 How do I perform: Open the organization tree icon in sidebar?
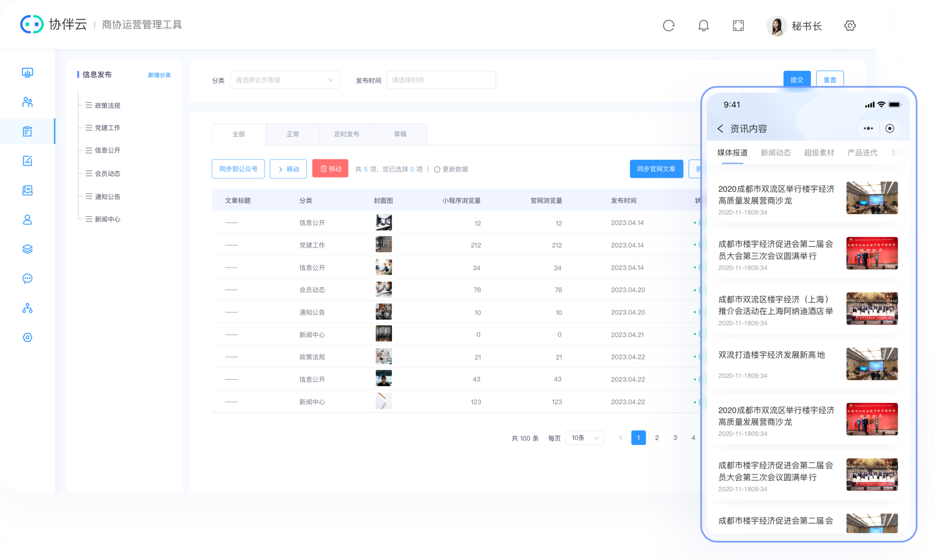click(x=27, y=308)
